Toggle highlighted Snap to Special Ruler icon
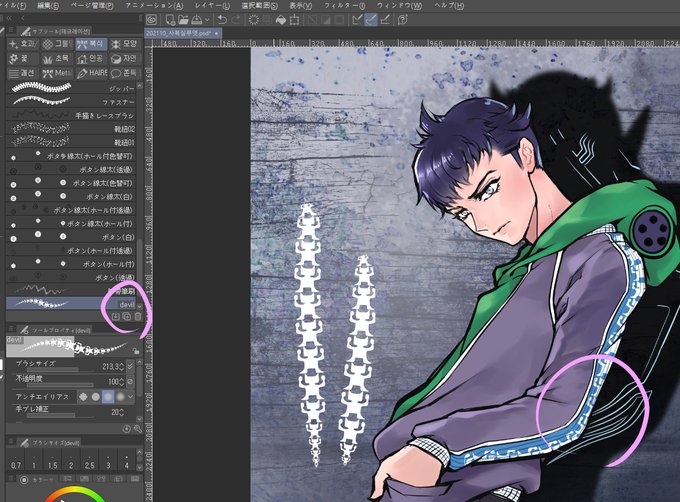The image size is (680, 502). [x=371, y=20]
